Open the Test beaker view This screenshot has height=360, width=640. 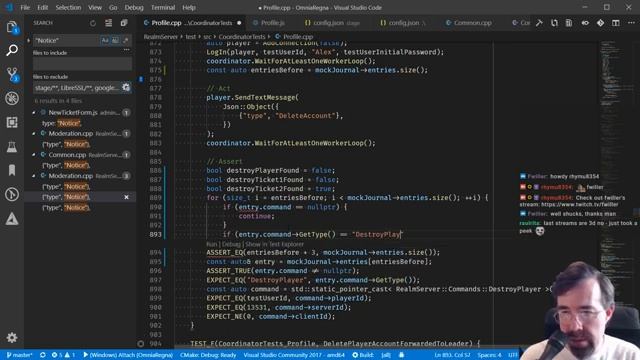point(12,147)
